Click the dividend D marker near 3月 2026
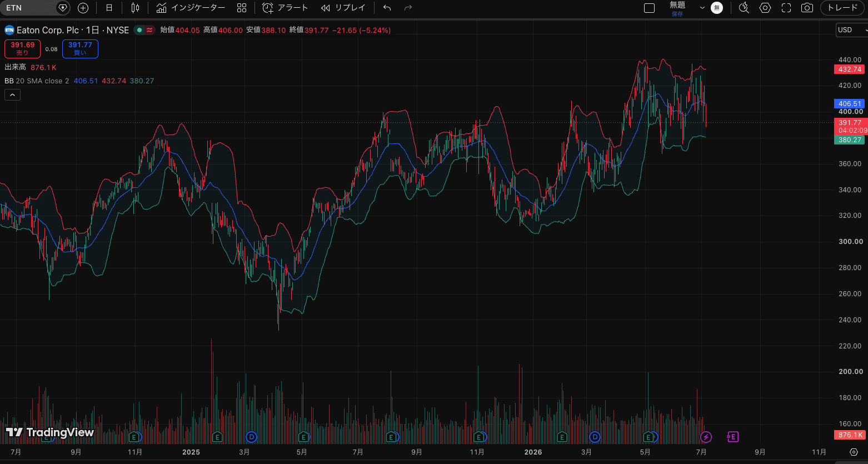This screenshot has width=868, height=464. [595, 437]
